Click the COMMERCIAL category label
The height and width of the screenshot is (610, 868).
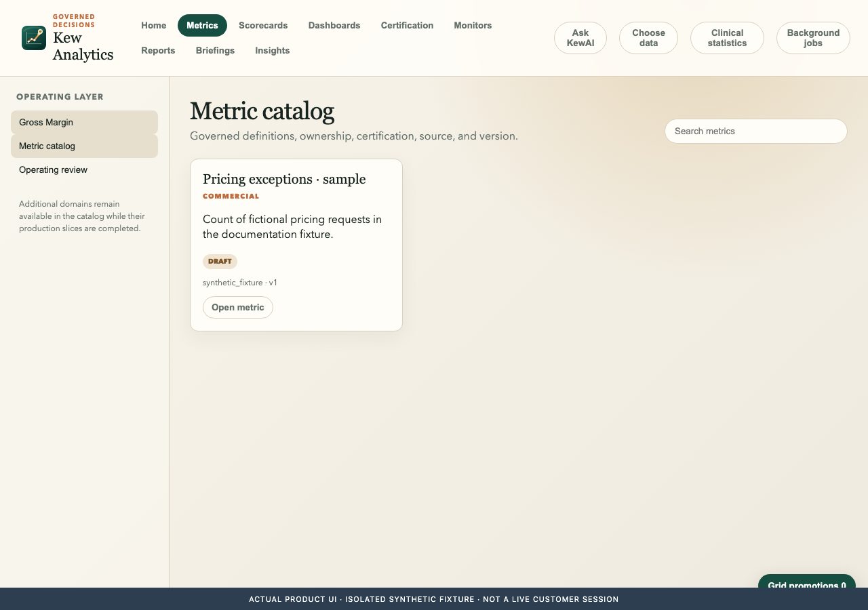(231, 197)
